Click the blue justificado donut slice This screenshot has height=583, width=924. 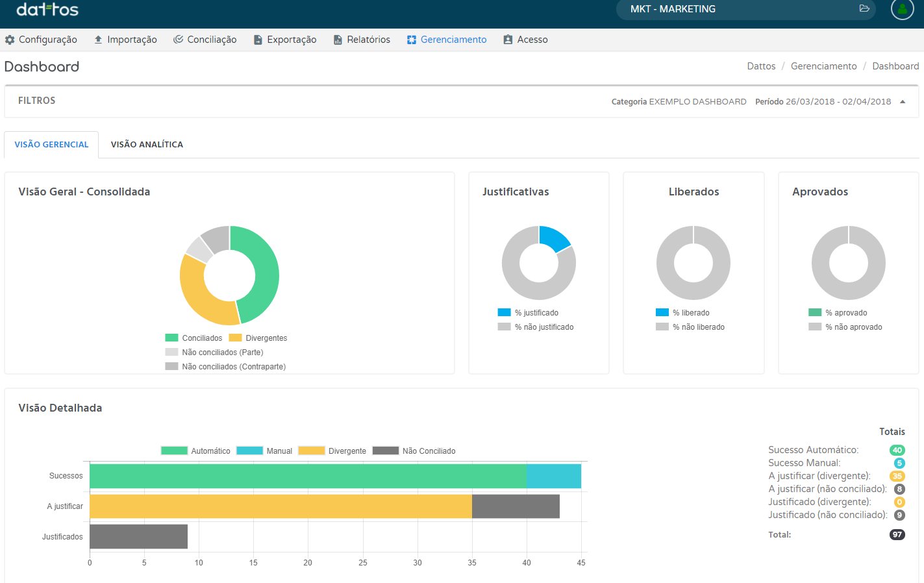tap(554, 238)
